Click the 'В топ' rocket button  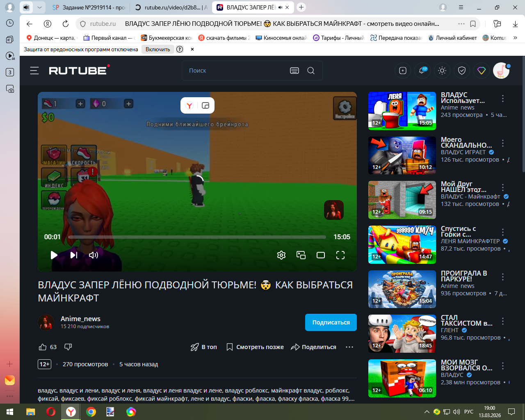204,347
